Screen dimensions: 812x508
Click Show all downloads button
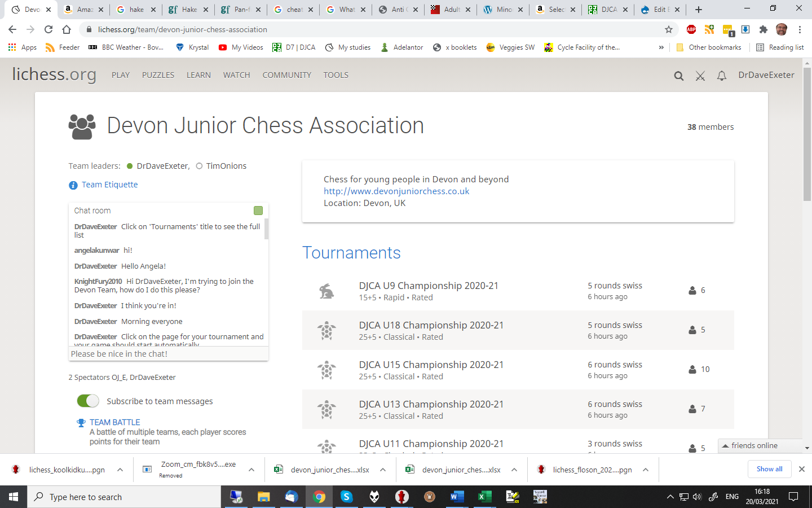pyautogui.click(x=769, y=469)
